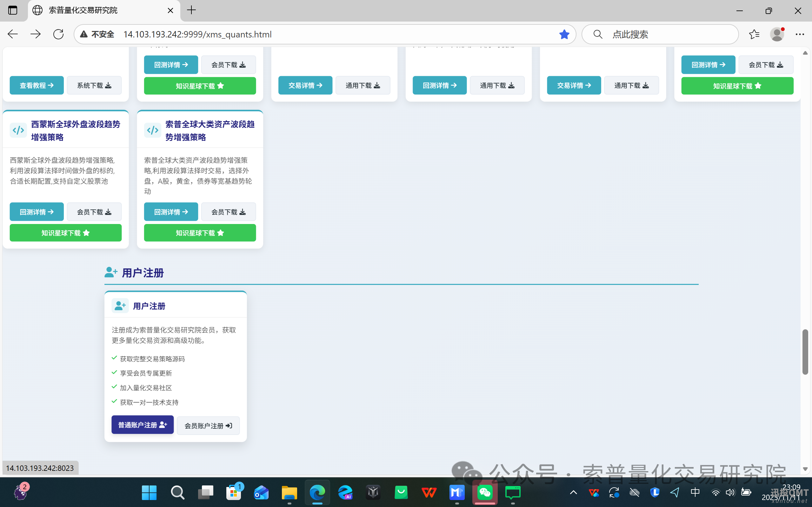
Task: Click 知识星球下载 on the 索普全球大类资产 card
Action: (x=200, y=233)
